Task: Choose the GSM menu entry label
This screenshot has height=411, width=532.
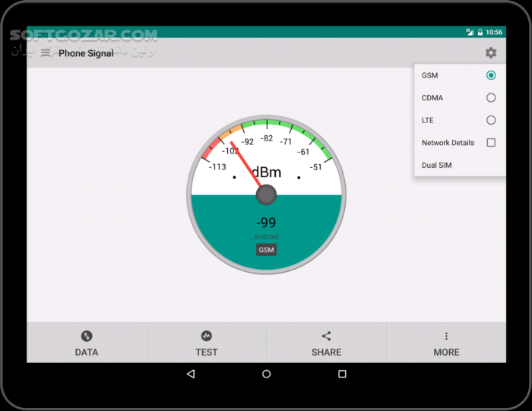Action: tap(429, 75)
